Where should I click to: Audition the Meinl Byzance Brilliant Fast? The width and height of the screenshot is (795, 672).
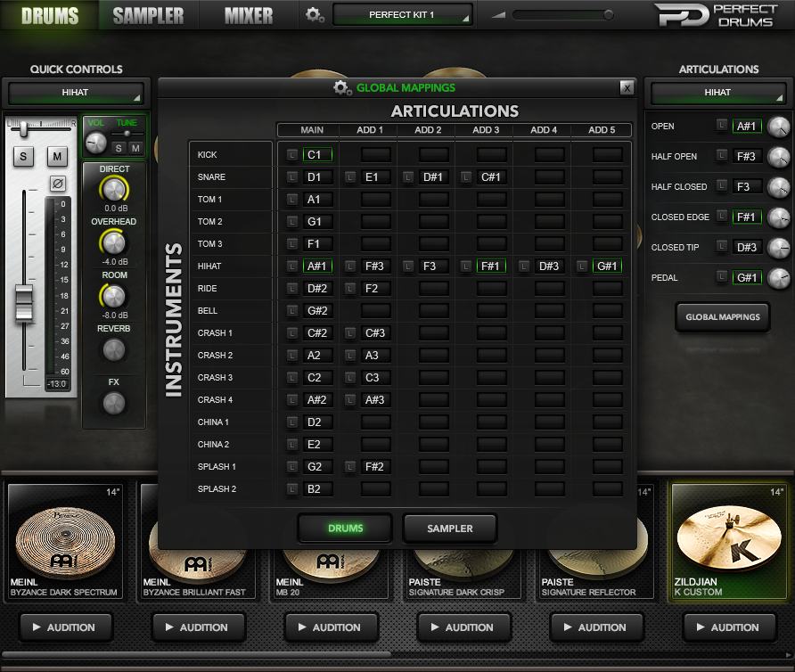tap(199, 627)
